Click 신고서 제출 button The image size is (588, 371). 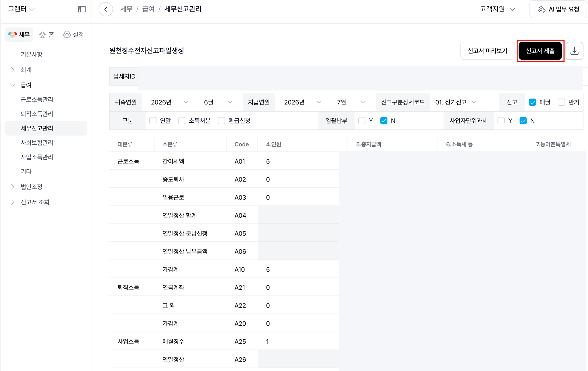[540, 51]
